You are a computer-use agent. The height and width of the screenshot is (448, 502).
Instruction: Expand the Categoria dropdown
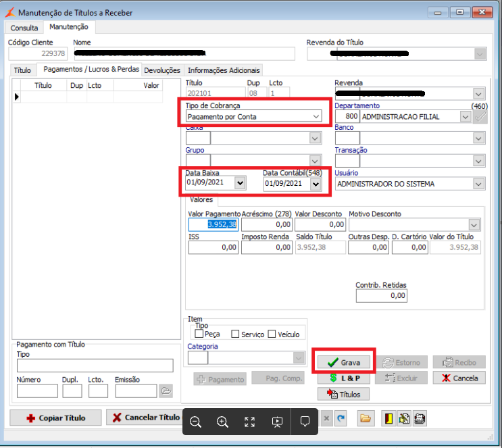click(x=299, y=357)
